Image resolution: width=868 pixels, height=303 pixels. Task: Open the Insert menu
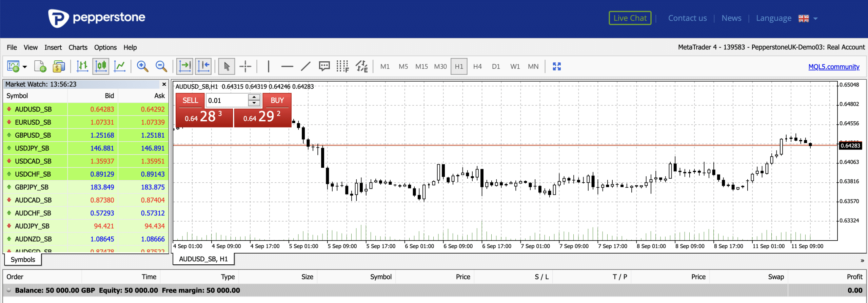(53, 47)
